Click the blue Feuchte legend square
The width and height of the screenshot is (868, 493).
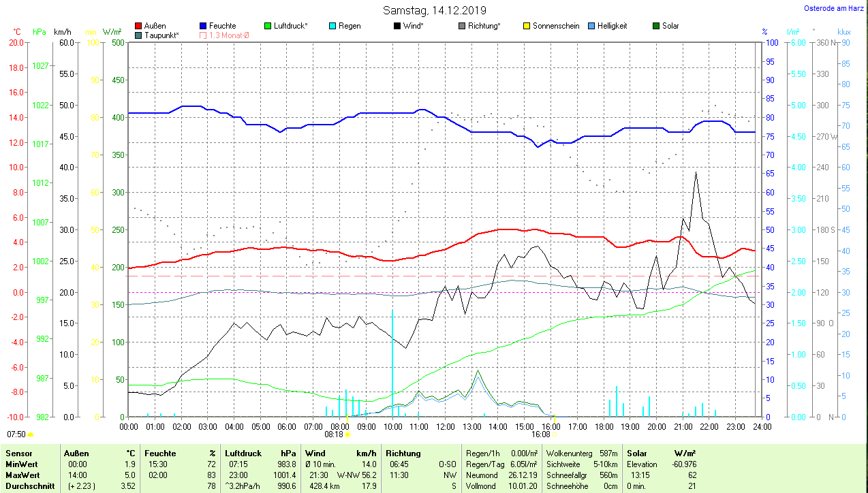(203, 26)
